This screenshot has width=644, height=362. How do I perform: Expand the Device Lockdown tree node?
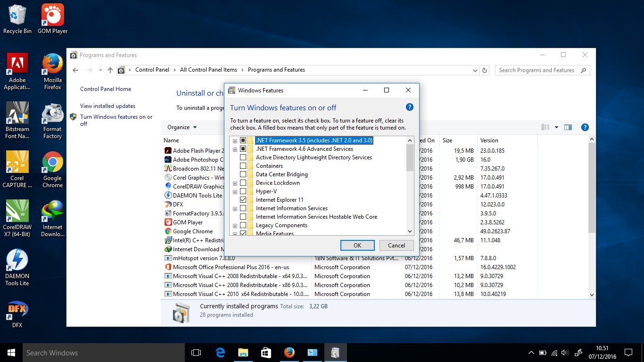click(235, 183)
